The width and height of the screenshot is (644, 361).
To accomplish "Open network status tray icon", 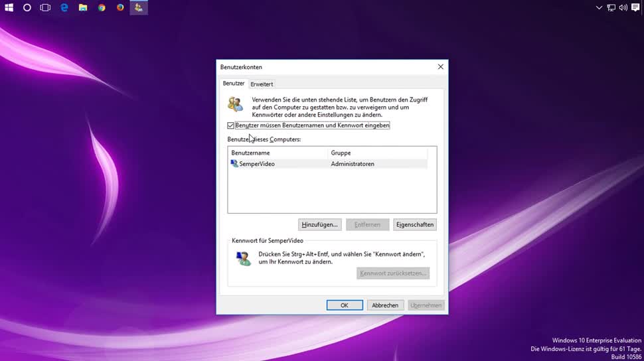I will 611,7.
